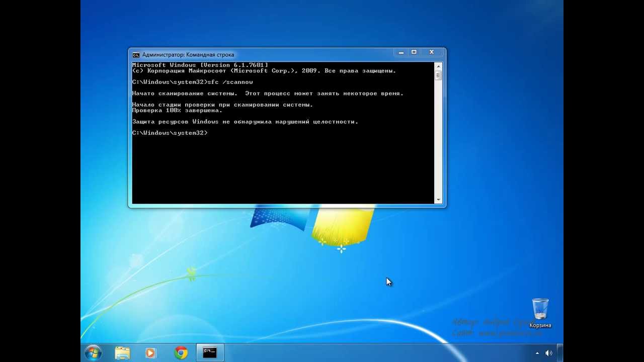Image resolution: width=644 pixels, height=362 pixels.
Task: Select the Command Prompt taskbar button
Action: pos(210,353)
